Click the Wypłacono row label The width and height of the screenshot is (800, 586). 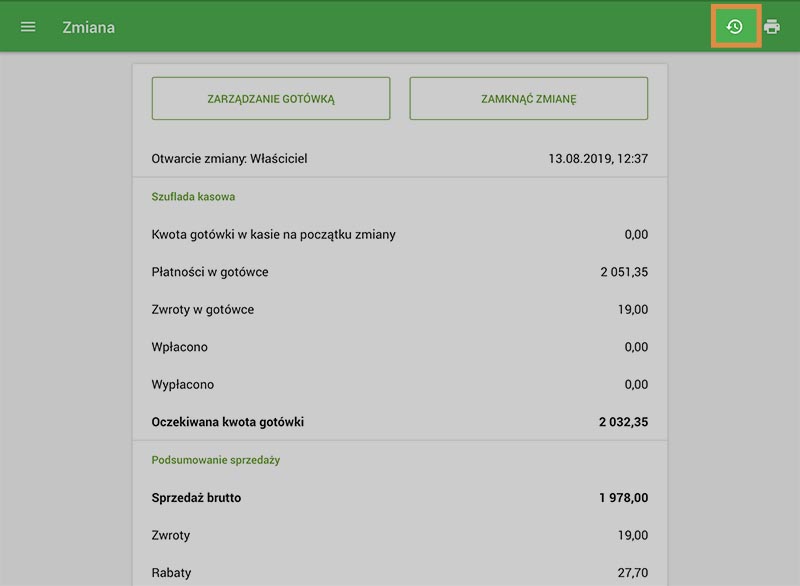click(182, 385)
